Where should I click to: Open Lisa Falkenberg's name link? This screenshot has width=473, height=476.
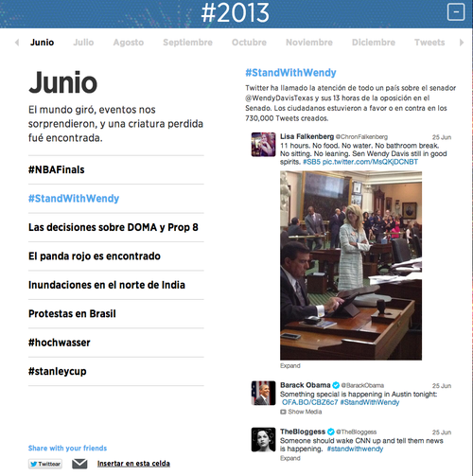(307, 136)
